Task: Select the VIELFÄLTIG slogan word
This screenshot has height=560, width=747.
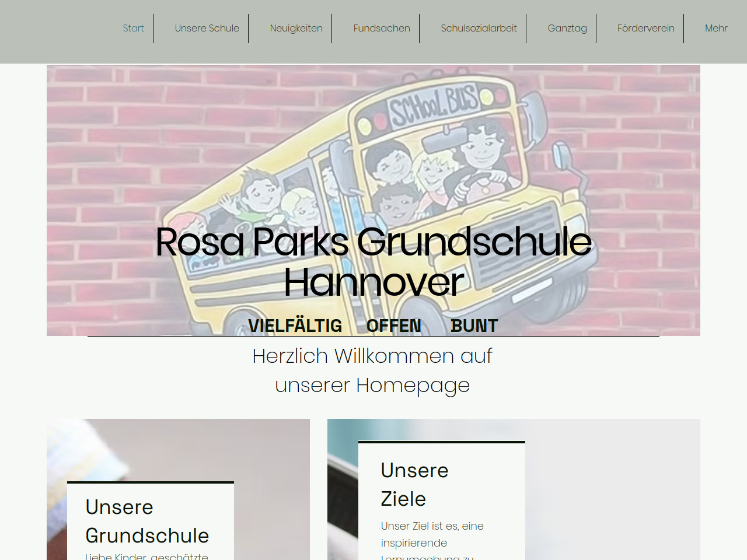Action: 295,325
